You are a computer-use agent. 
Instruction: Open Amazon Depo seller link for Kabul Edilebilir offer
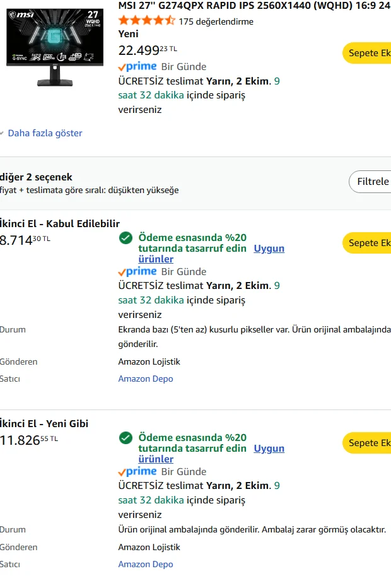(146, 379)
